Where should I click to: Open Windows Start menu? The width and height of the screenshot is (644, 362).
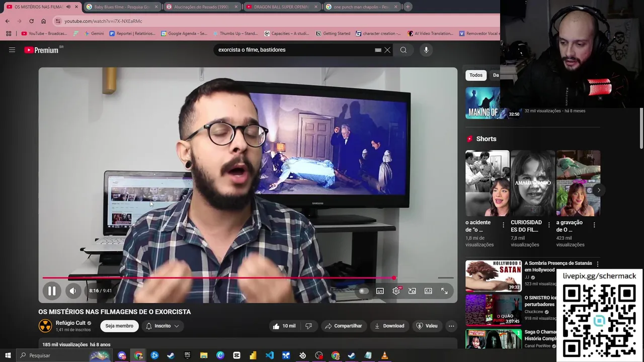coord(8,355)
